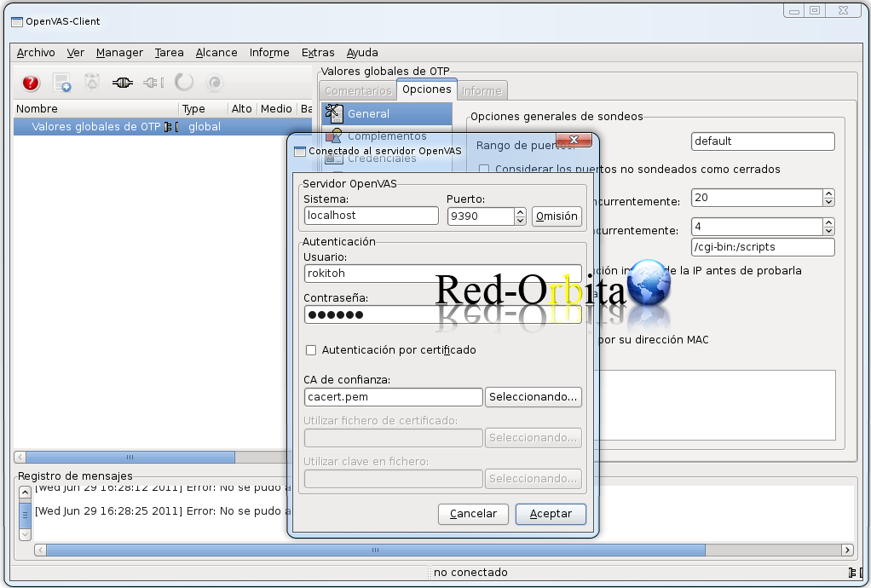Click the Cancelar button
Image resolution: width=871 pixels, height=588 pixels.
(x=473, y=514)
